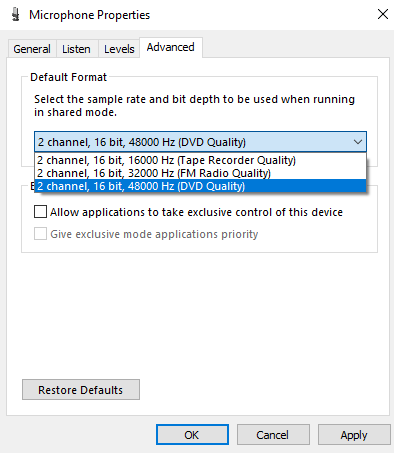Image resolution: width=394 pixels, height=453 pixels.
Task: Click the Default Format group label
Action: [x=68, y=77]
